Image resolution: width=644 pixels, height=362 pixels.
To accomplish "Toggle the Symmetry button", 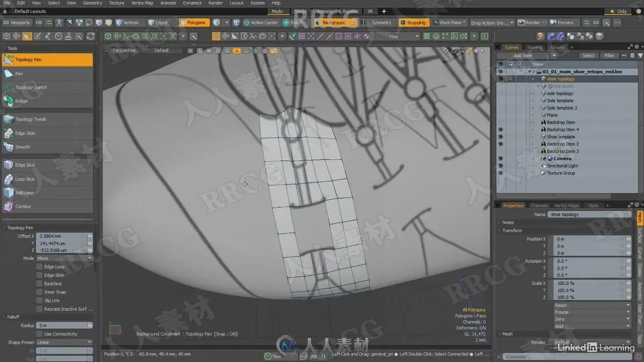I will pos(378,23).
